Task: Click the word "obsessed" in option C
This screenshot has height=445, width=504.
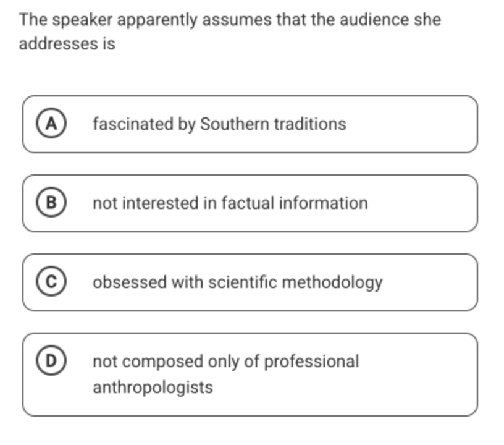Action: pos(130,282)
